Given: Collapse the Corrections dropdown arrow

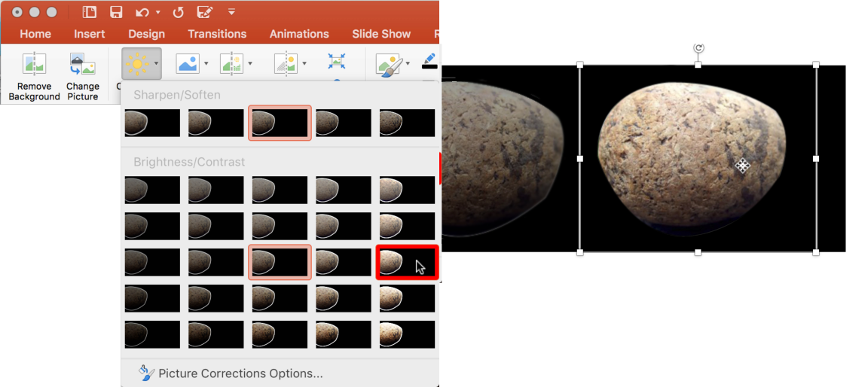Looking at the screenshot, I should tap(157, 63).
